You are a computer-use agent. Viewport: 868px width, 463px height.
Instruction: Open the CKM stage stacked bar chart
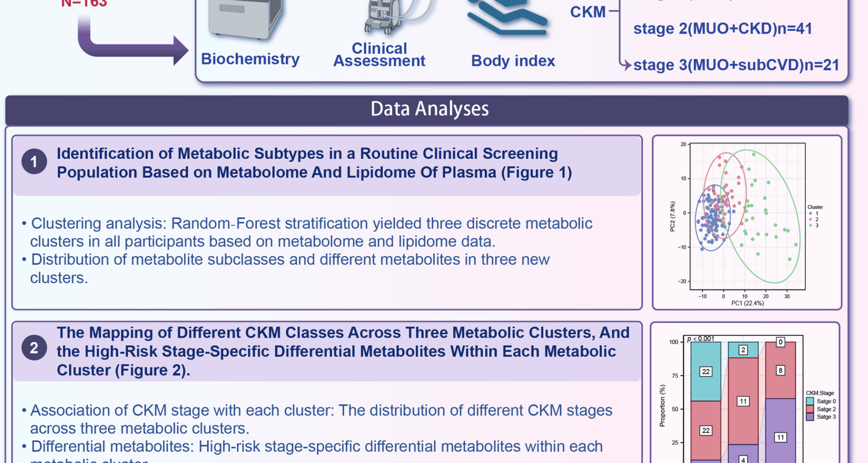click(745, 398)
